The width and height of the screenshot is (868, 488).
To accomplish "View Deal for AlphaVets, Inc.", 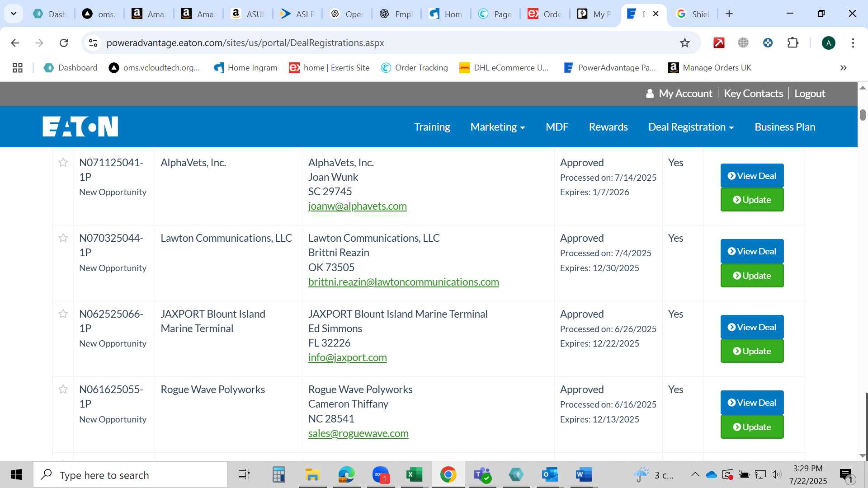I will [752, 176].
